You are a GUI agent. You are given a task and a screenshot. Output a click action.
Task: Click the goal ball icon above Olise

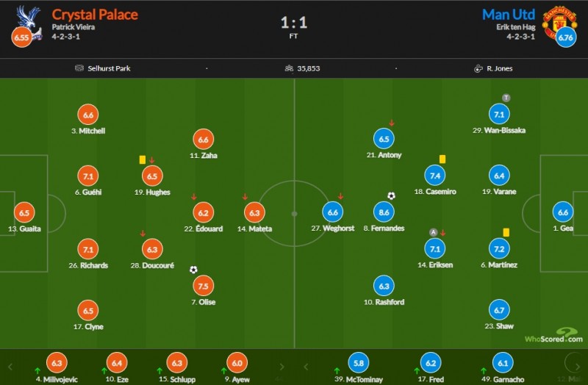tap(193, 270)
